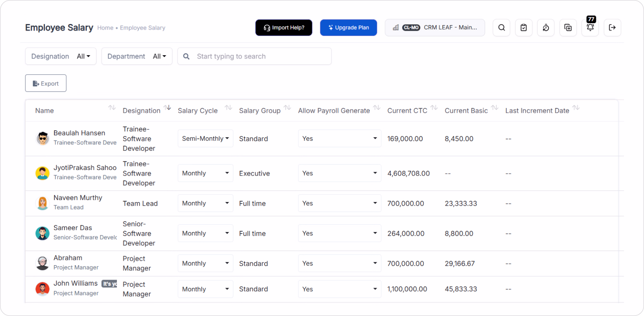Change Beaulah Hansen's Semi-Monthly salary cycle
Image resolution: width=644 pixels, height=316 pixels.
click(x=205, y=138)
